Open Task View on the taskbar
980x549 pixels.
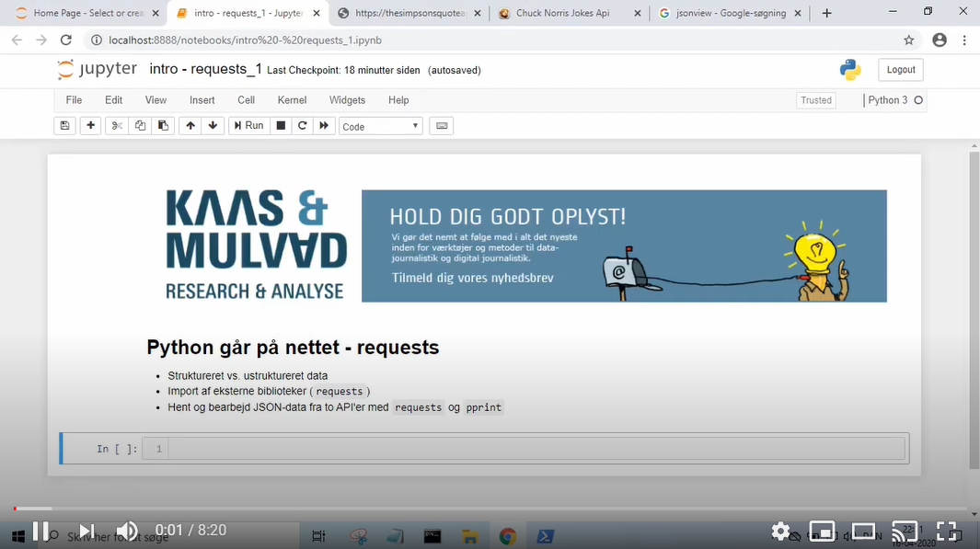pyautogui.click(x=318, y=536)
